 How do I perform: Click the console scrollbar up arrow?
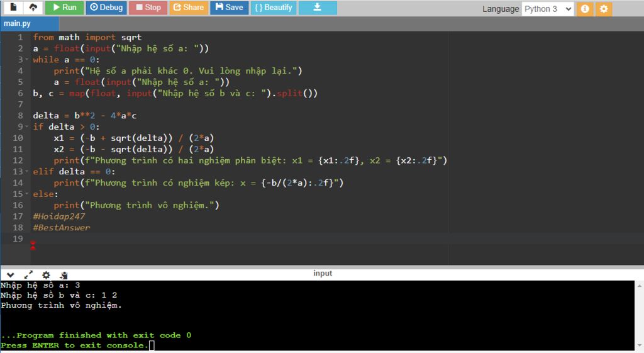coord(640,285)
